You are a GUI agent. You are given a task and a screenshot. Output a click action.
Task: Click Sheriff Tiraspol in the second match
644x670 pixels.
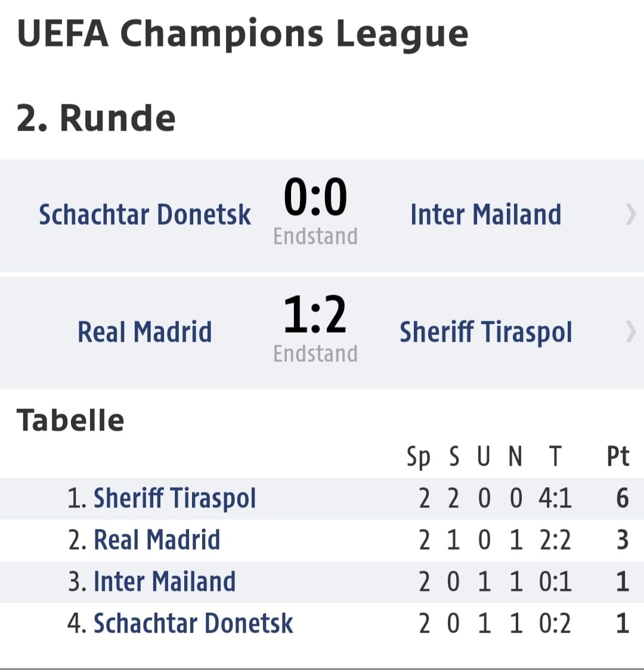(485, 333)
